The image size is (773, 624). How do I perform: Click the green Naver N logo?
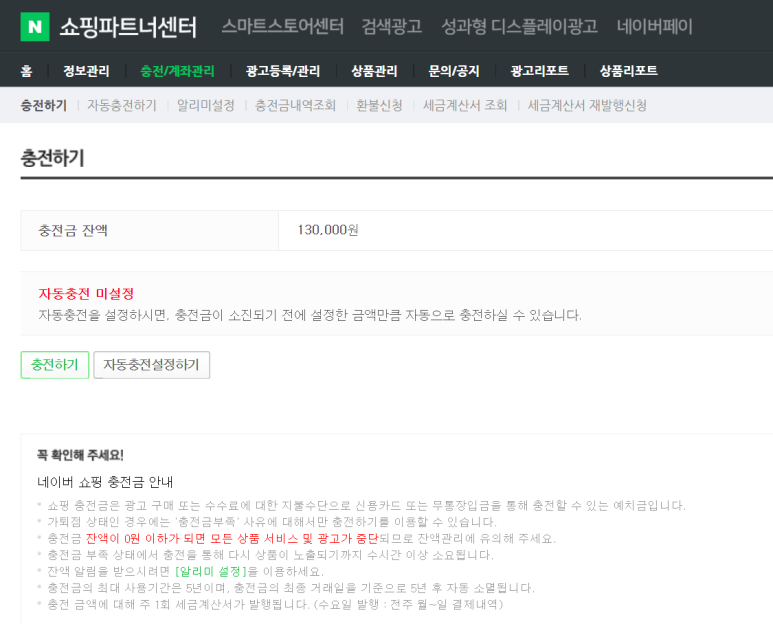[x=35, y=27]
